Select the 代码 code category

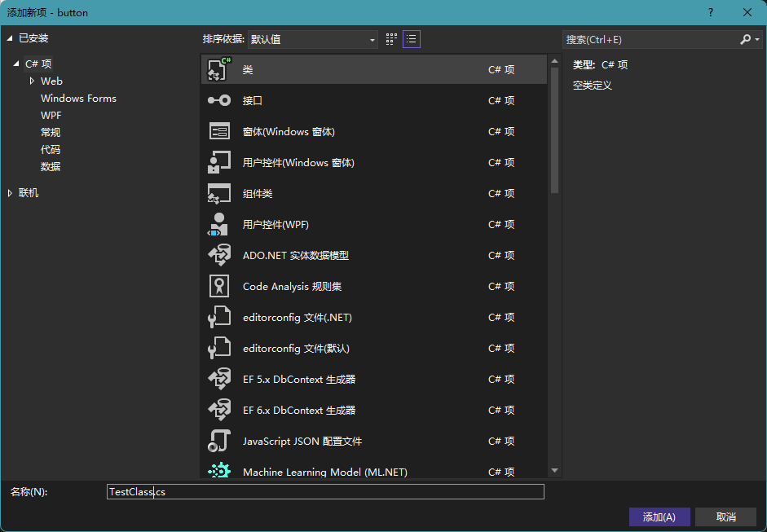tap(51, 150)
